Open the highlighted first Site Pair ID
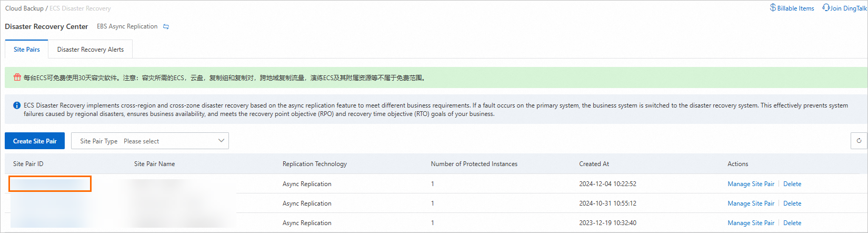This screenshot has width=868, height=233. point(49,184)
